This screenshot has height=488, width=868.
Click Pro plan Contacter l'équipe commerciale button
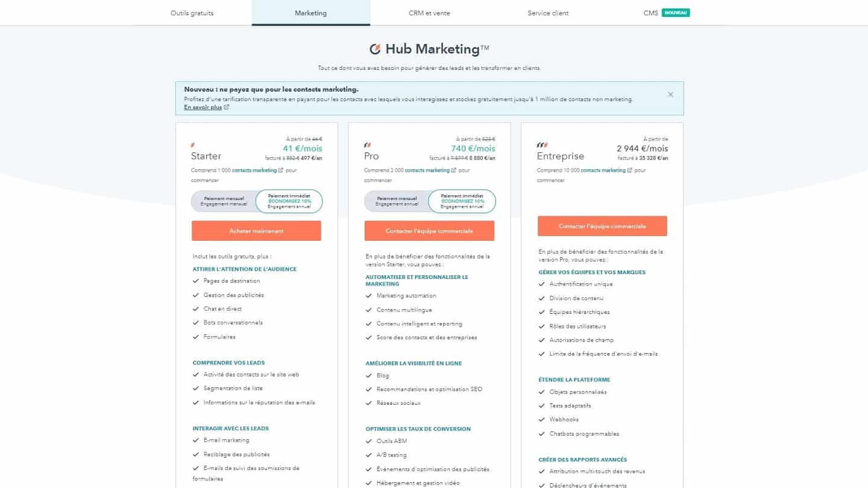tap(429, 231)
